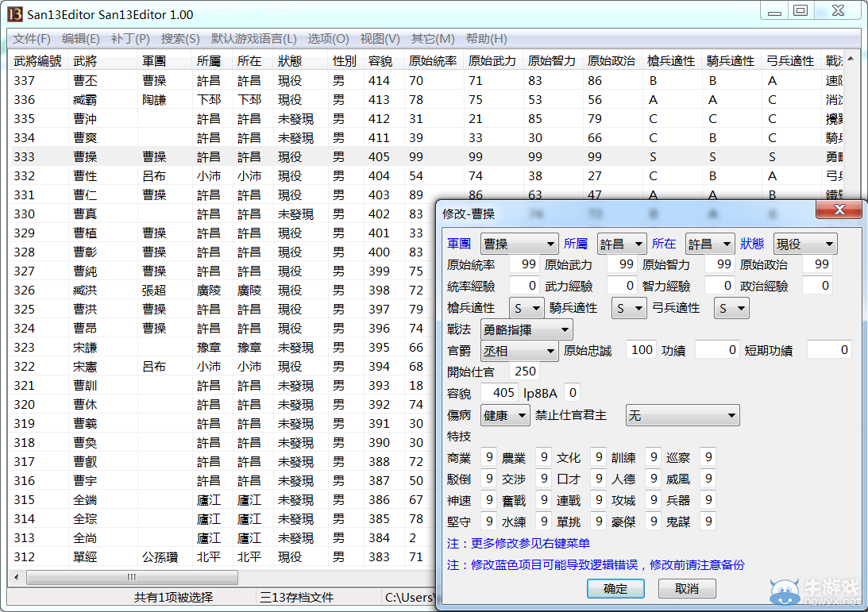Click the left arrow of horizontal scrollbar
The image size is (868, 612).
click(16, 577)
